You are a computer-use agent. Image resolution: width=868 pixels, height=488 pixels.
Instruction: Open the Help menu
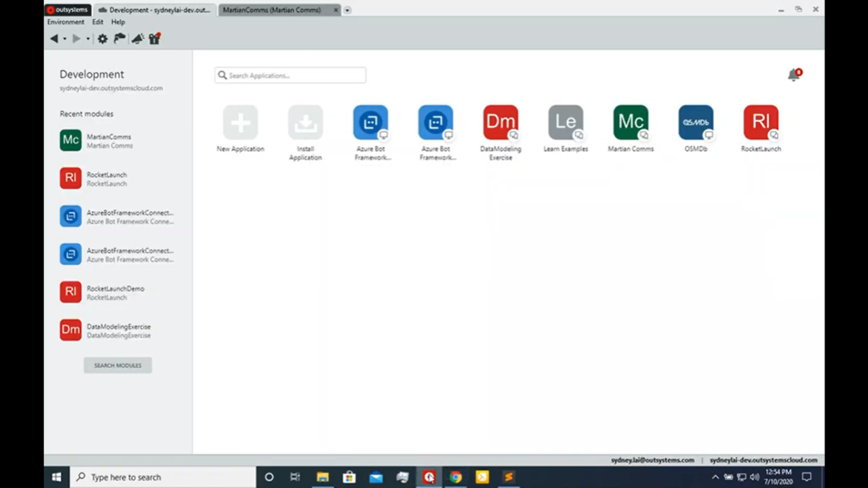coord(118,22)
